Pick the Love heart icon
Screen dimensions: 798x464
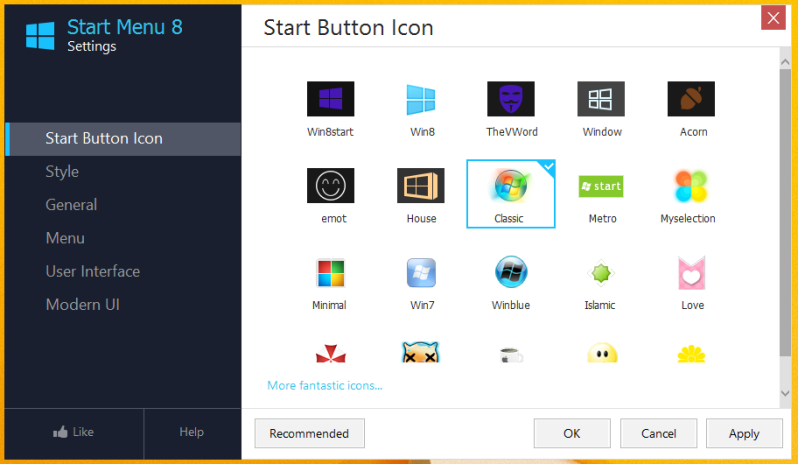(692, 273)
